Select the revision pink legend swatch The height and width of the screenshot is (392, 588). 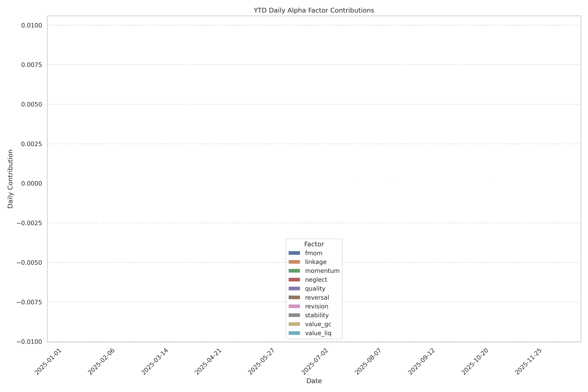point(294,306)
